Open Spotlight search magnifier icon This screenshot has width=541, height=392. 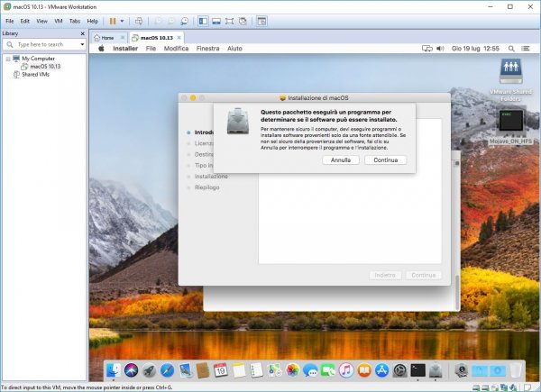(x=511, y=49)
